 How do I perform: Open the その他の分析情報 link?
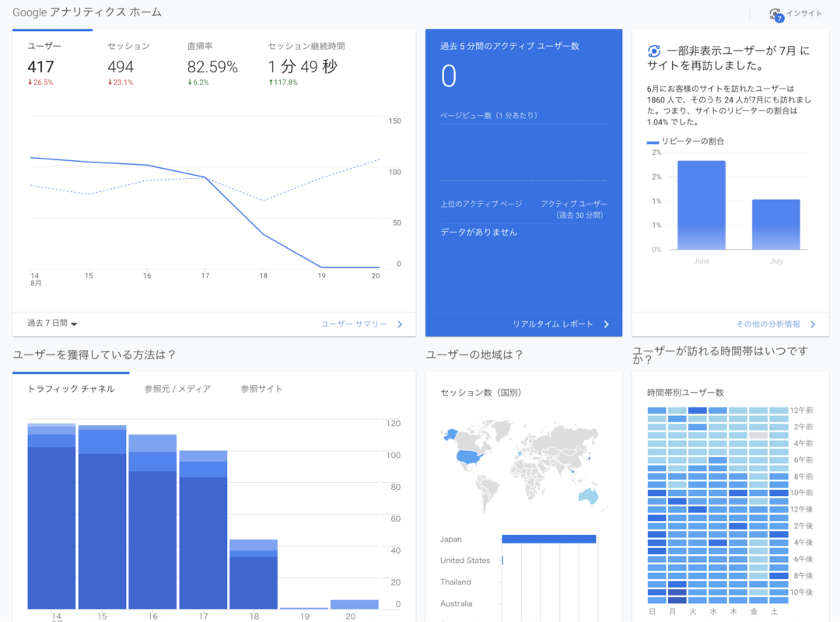tap(768, 324)
